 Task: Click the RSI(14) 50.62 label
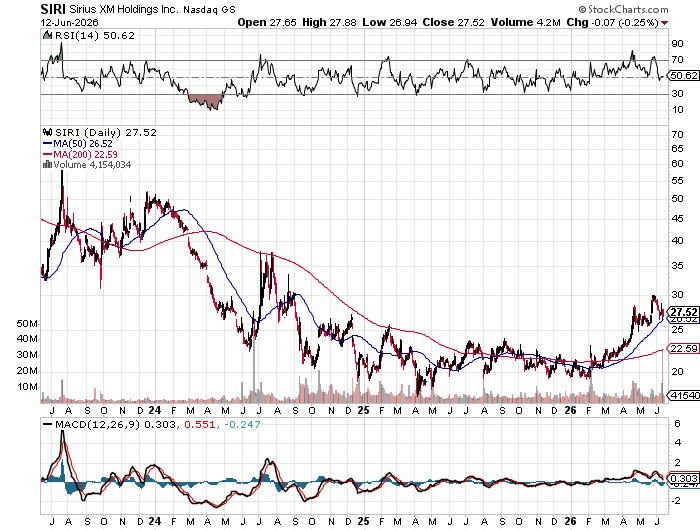click(94, 35)
